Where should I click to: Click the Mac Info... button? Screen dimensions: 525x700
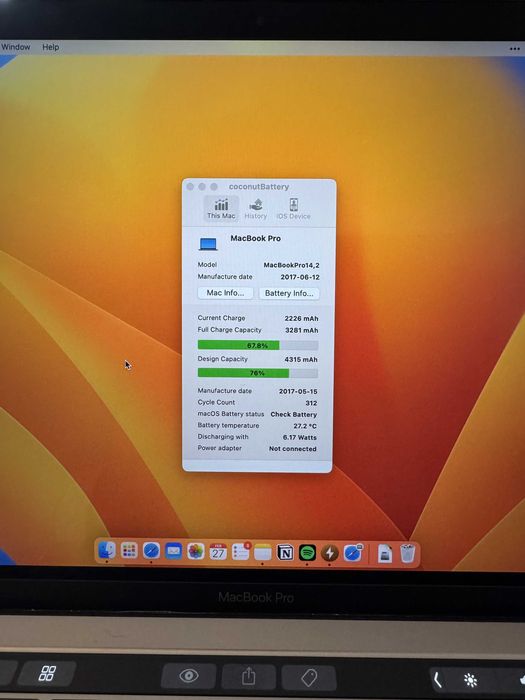[225, 293]
